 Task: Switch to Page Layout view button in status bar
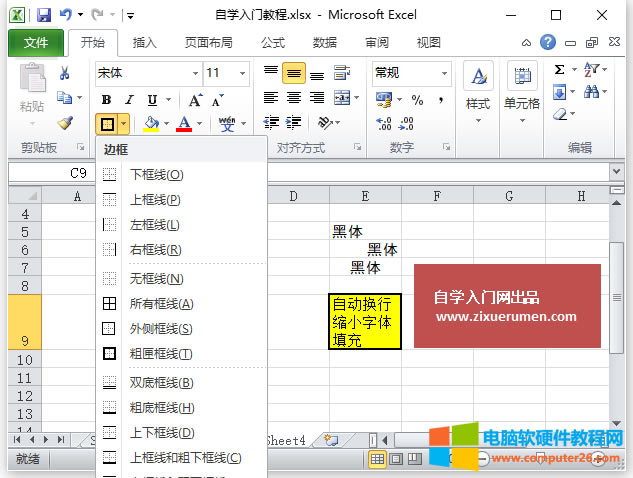pos(396,459)
